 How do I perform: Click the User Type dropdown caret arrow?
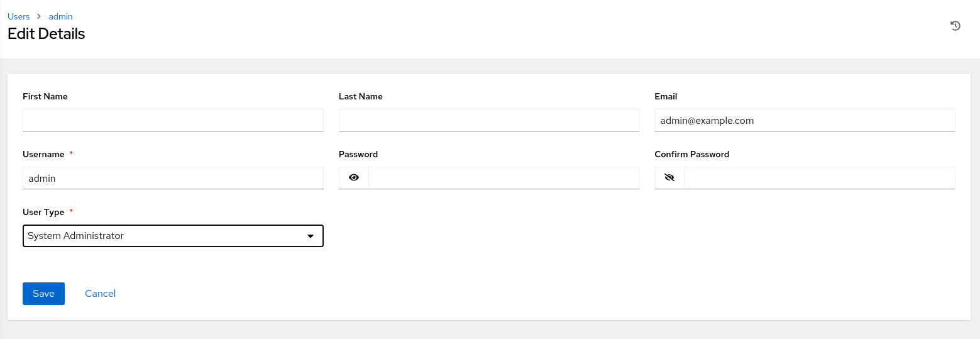click(310, 236)
